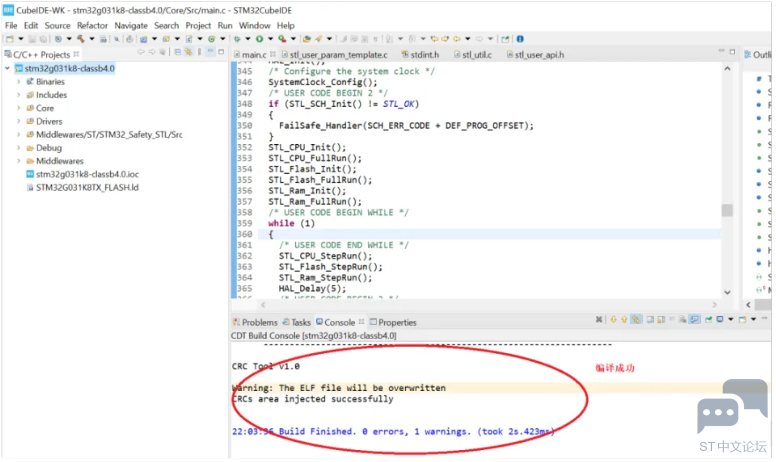The width and height of the screenshot is (776, 462).
Task: Click Build Finished message in console
Action: [393, 432]
